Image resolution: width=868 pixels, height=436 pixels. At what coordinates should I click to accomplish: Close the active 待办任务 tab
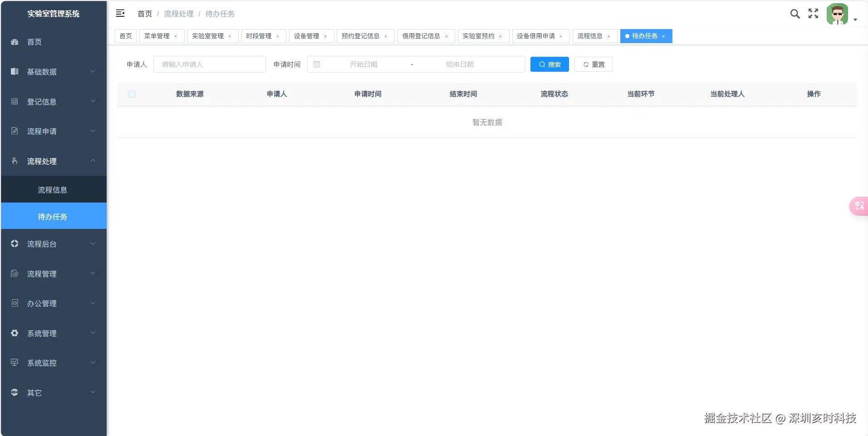(663, 36)
